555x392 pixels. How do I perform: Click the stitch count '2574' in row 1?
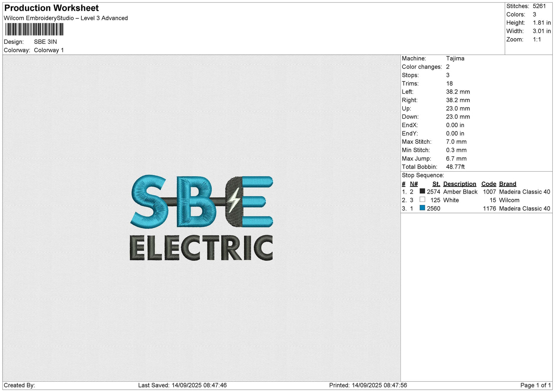coord(433,192)
